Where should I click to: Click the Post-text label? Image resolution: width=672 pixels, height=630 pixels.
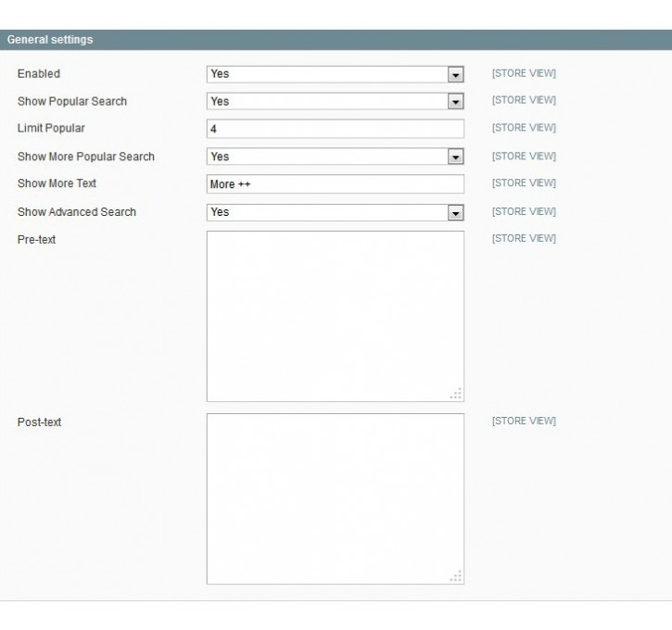[39, 422]
